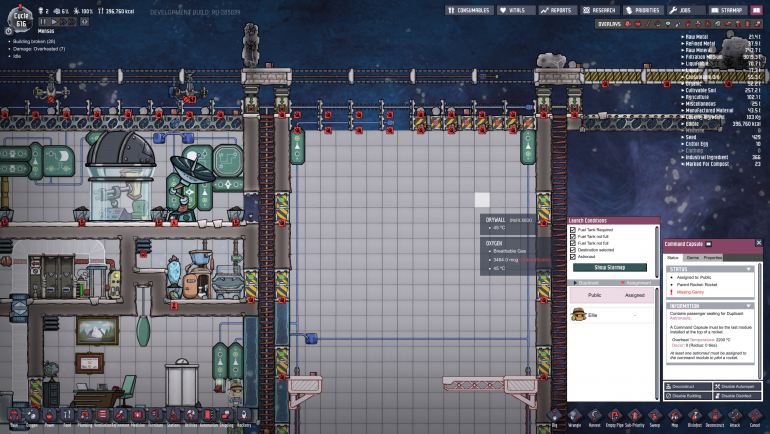The image size is (770, 434).
Task: Toggle the Astronaut launch condition checkbox
Action: pyautogui.click(x=573, y=257)
